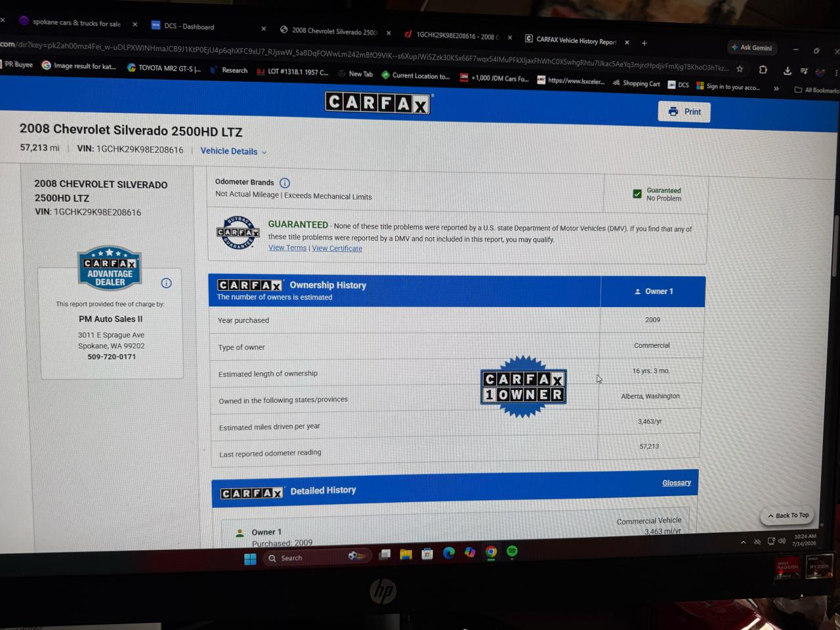Open the browser extensions puzzle icon

(763, 69)
